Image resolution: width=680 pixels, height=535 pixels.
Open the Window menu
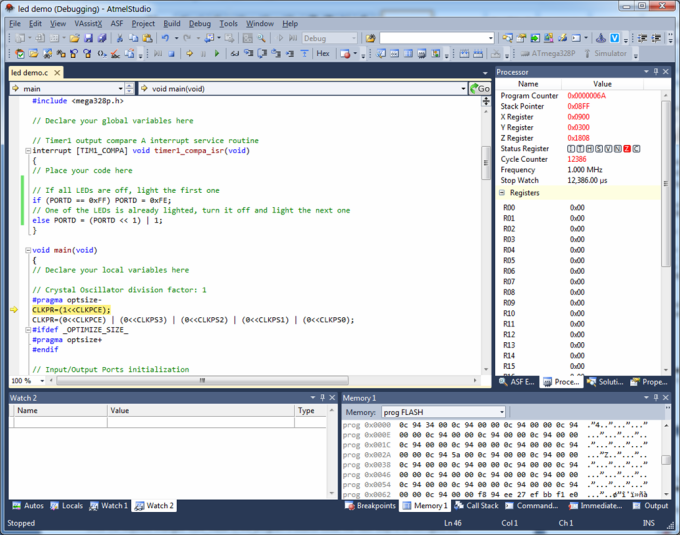tap(260, 23)
